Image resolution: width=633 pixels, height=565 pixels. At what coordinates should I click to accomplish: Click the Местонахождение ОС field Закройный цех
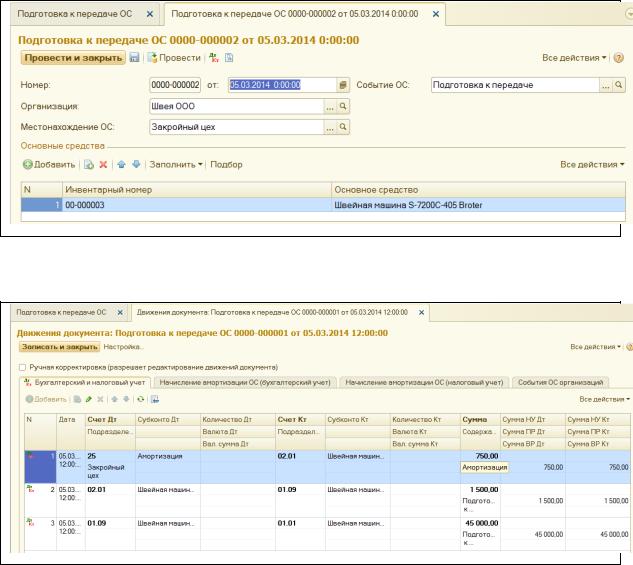237,127
